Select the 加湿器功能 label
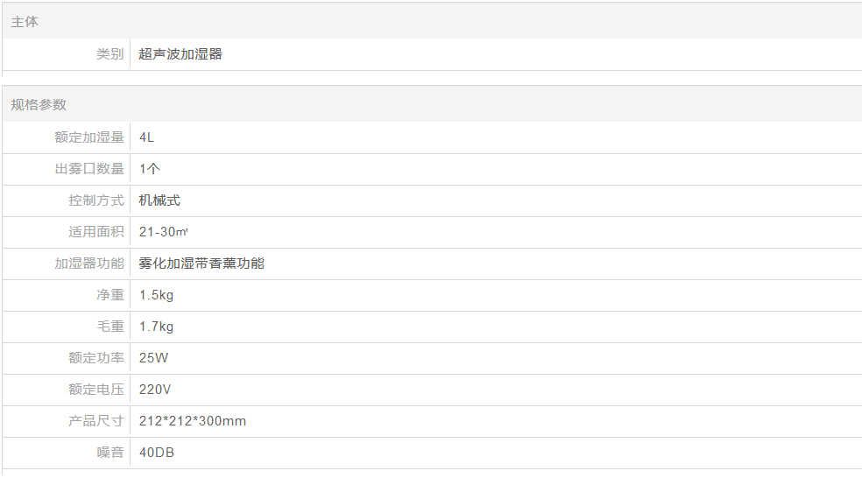The width and height of the screenshot is (868, 478). click(89, 263)
